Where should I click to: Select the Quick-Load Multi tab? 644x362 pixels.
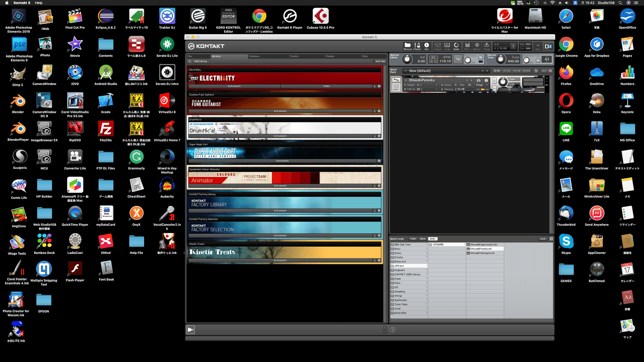tap(413, 239)
